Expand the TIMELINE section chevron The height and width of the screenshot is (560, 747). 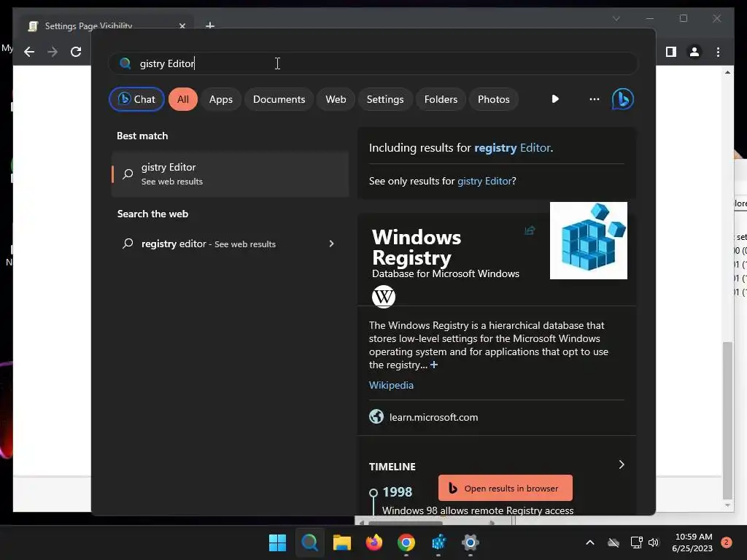click(622, 464)
